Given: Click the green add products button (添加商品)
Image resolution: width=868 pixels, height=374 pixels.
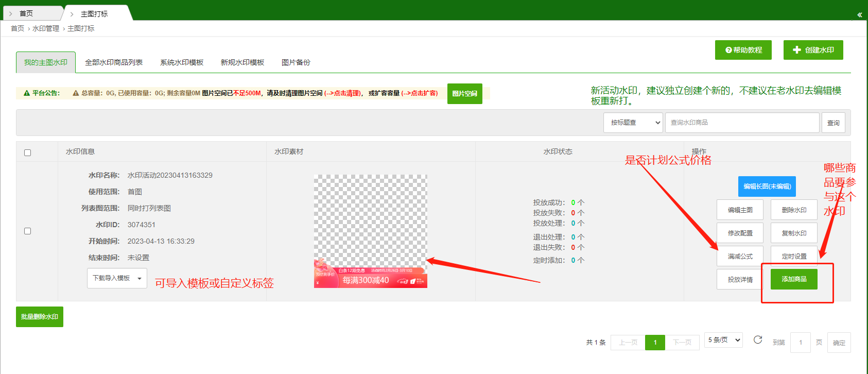Looking at the screenshot, I should [794, 279].
